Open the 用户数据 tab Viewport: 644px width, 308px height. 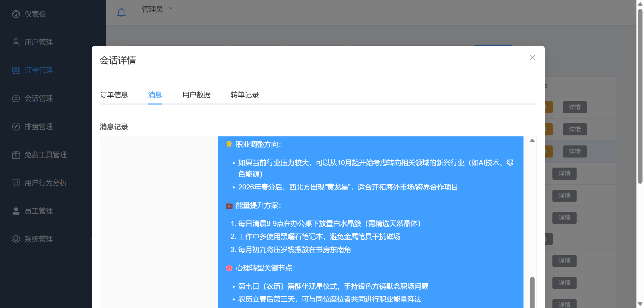pyautogui.click(x=196, y=95)
